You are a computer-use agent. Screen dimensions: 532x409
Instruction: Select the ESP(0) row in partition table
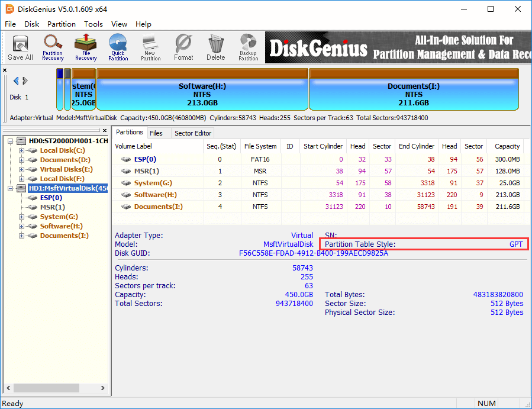tap(319, 159)
